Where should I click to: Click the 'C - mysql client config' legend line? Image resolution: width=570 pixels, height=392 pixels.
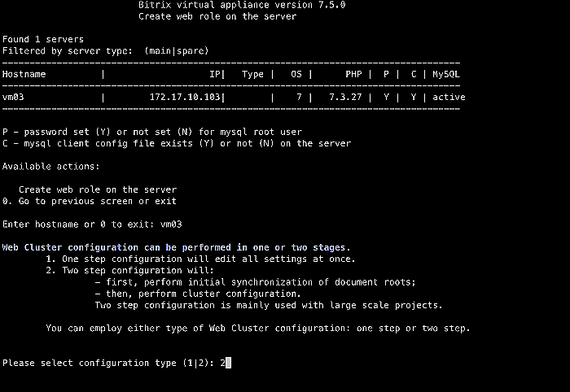point(177,143)
